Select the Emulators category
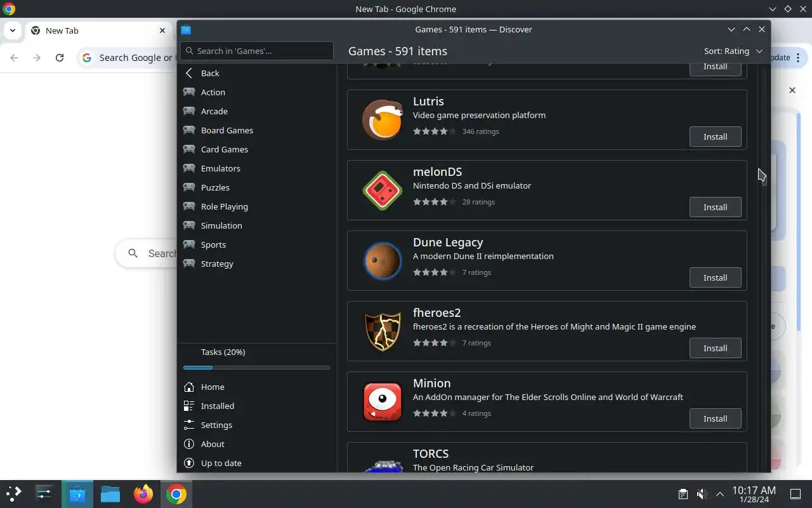The width and height of the screenshot is (812, 508). [257, 168]
